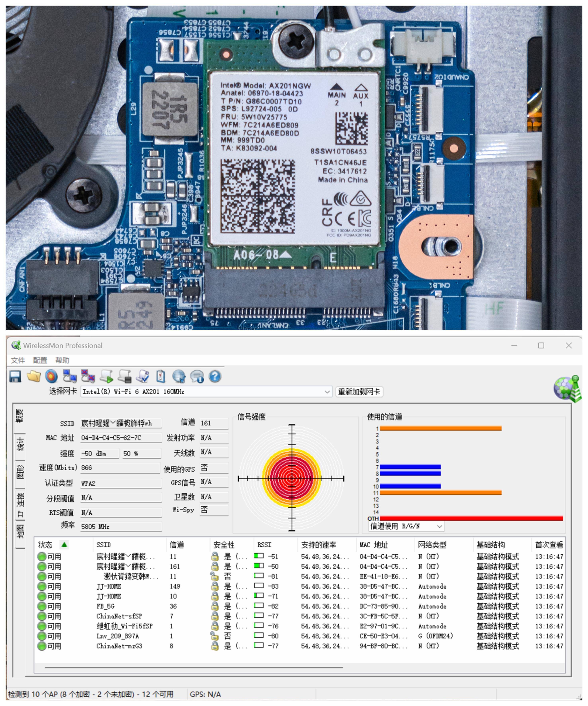Click the open lock icon in Lnv_209_B97A row
This screenshot has height=706, width=588.
(x=214, y=636)
